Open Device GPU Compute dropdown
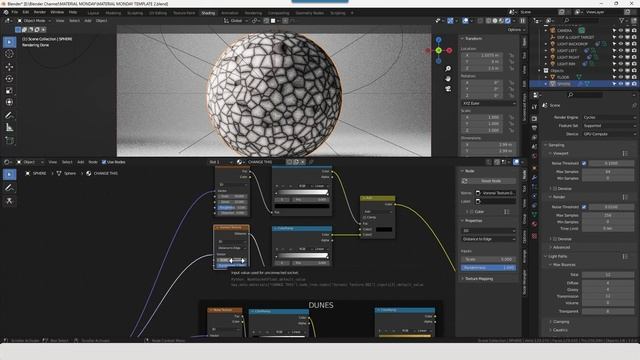Image resolution: width=640 pixels, height=360 pixels. (x=609, y=134)
